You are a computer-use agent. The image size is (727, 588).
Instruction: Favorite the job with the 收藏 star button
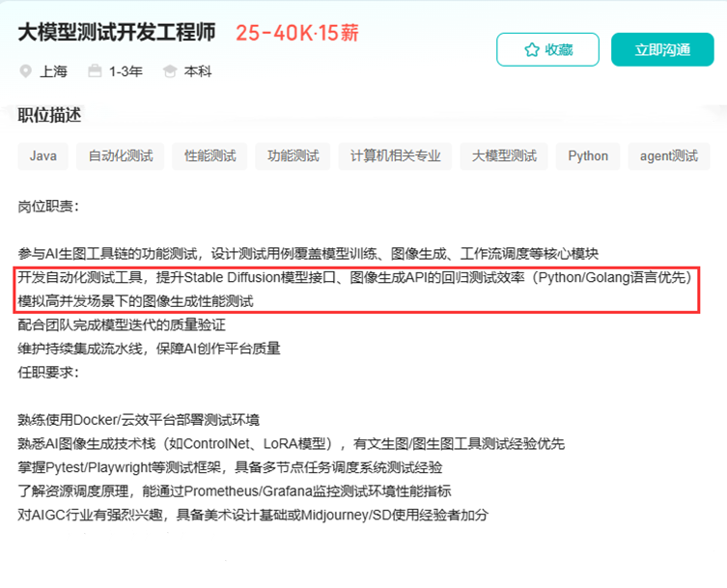(547, 49)
